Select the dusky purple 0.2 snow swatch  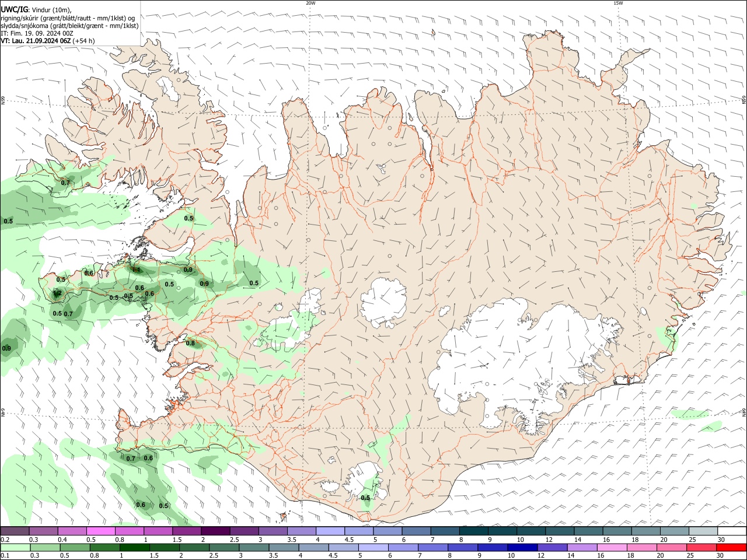(14, 531)
